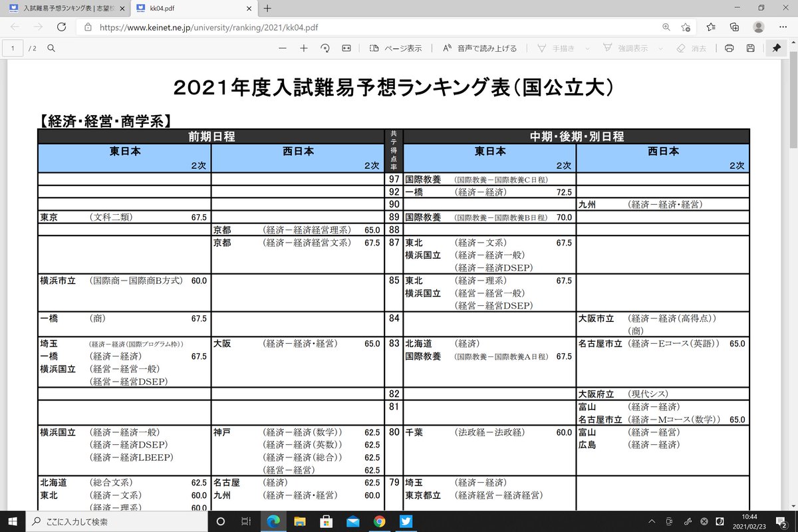Zoom in on the PDF
This screenshot has width=798, height=532.
coord(303,48)
